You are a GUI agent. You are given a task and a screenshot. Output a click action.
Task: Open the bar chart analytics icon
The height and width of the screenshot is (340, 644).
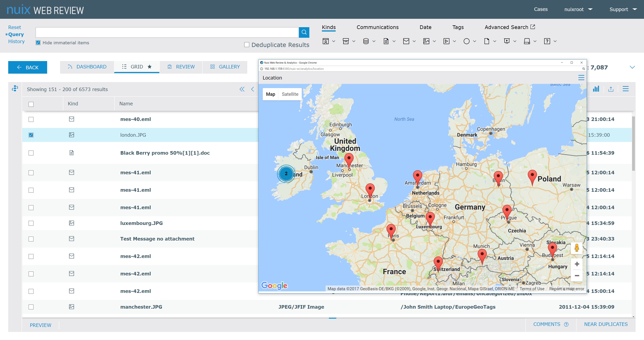596,89
